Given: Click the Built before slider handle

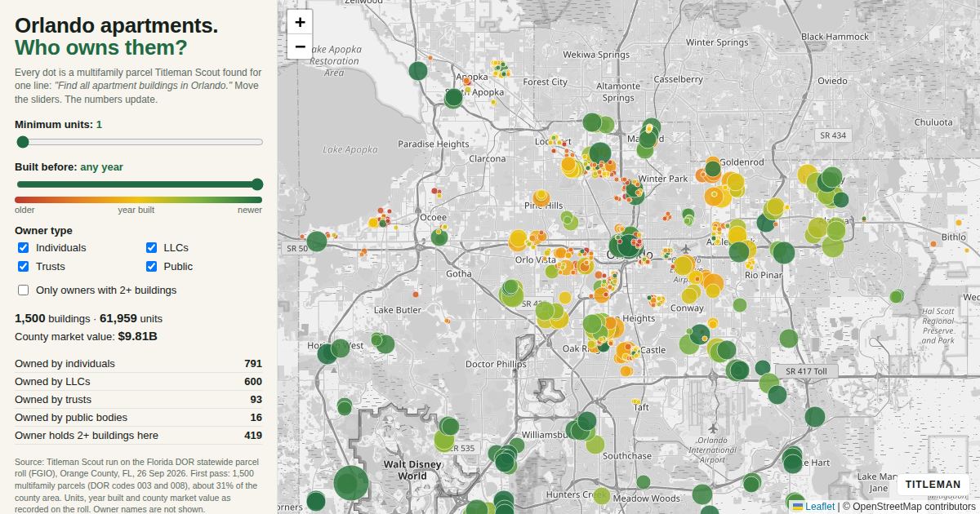Looking at the screenshot, I should (257, 184).
